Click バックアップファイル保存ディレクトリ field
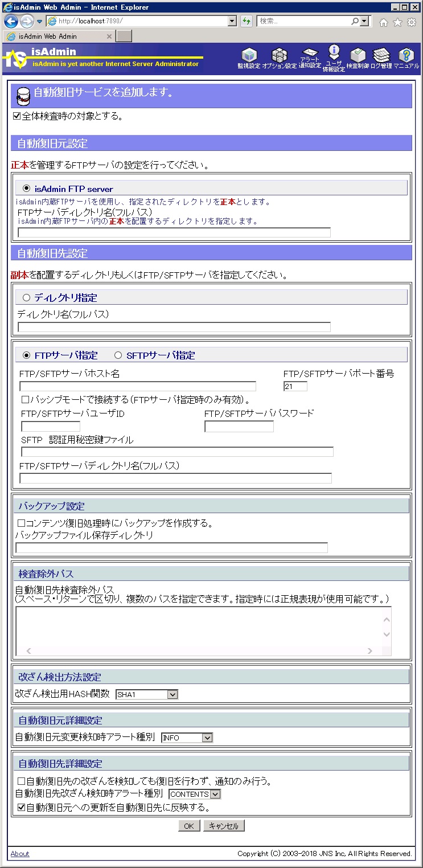 pos(172,548)
